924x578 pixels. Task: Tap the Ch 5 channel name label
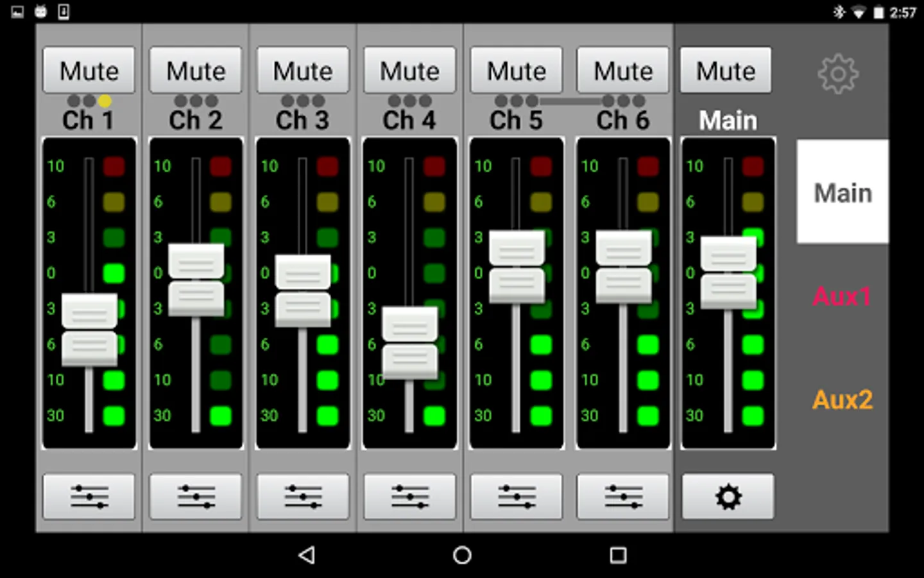516,120
